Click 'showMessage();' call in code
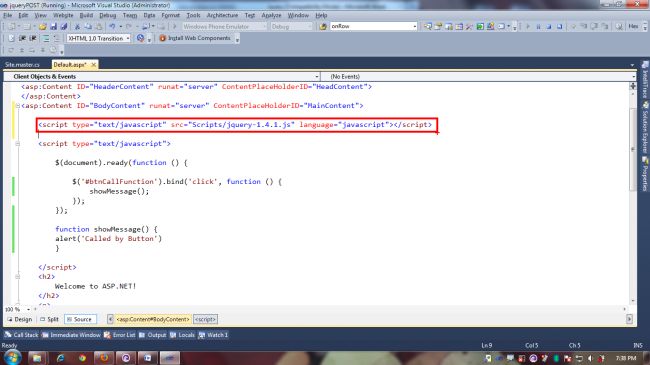Viewport: 650px width, 365px height. pos(119,191)
